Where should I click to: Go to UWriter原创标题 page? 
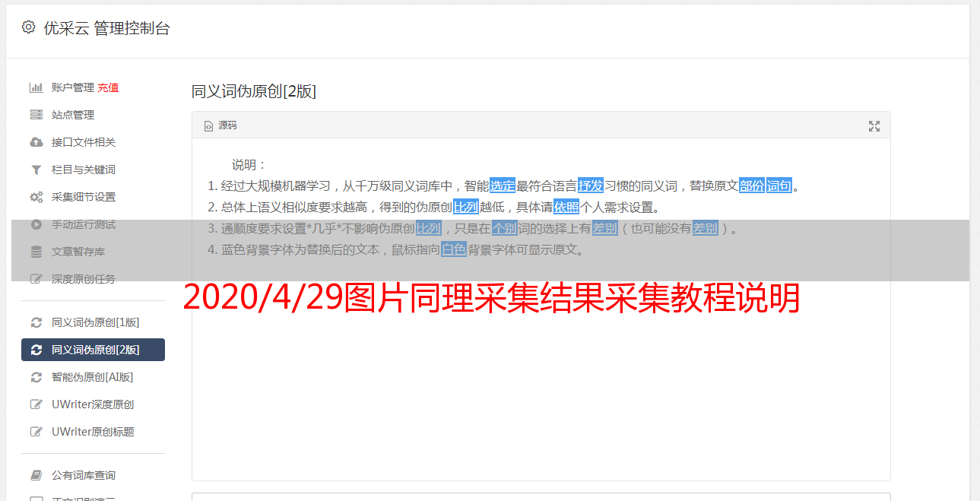point(93,432)
